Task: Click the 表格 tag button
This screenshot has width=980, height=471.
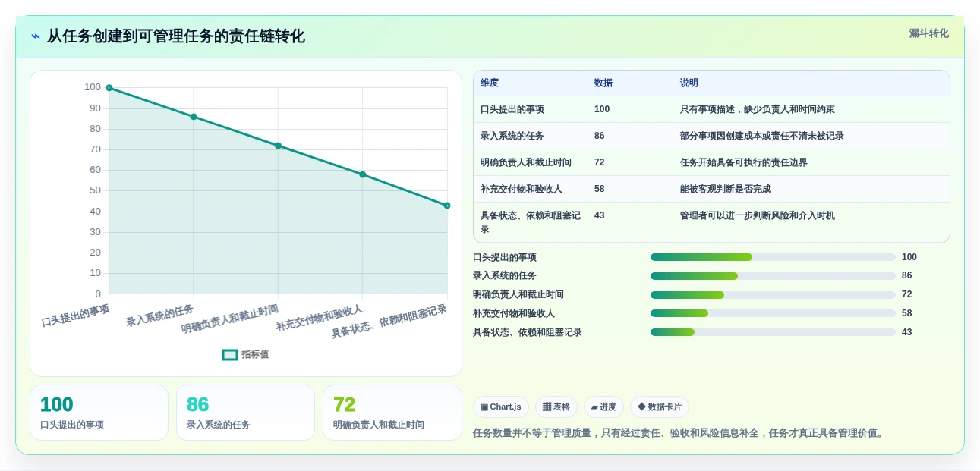Action: click(556, 407)
